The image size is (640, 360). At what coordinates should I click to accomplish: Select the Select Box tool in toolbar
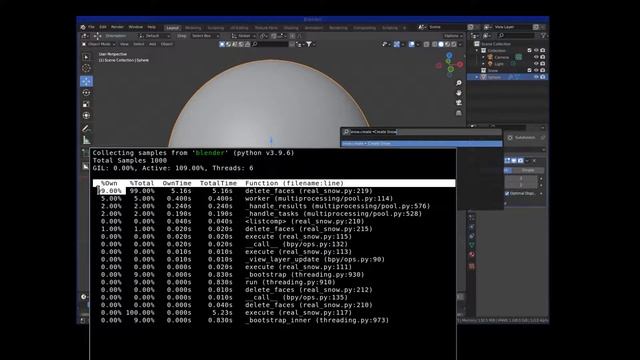(x=86, y=57)
